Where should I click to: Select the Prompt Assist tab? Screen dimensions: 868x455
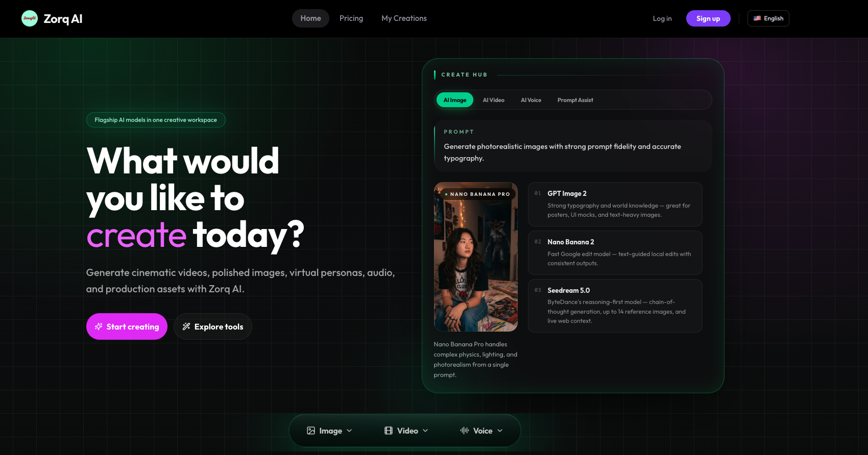click(x=575, y=100)
